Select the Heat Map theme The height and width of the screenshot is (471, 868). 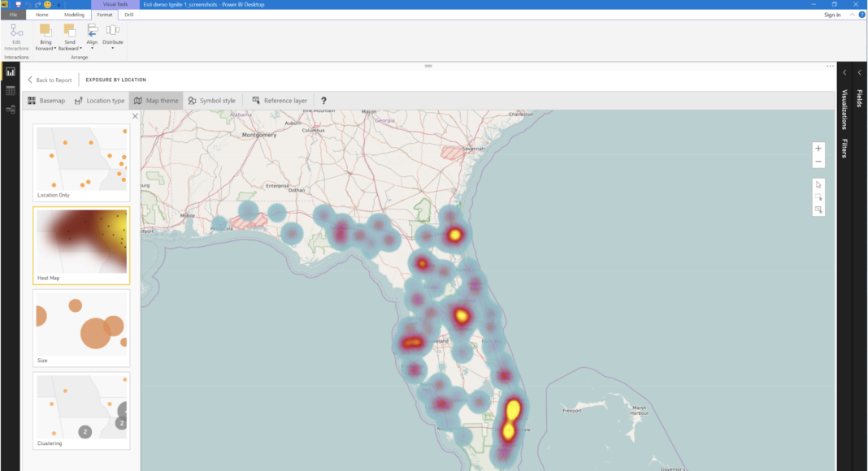point(81,244)
